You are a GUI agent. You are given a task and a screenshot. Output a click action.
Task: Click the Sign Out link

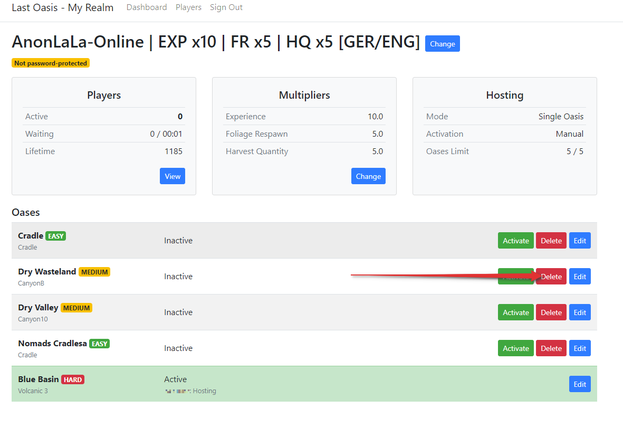pos(226,7)
